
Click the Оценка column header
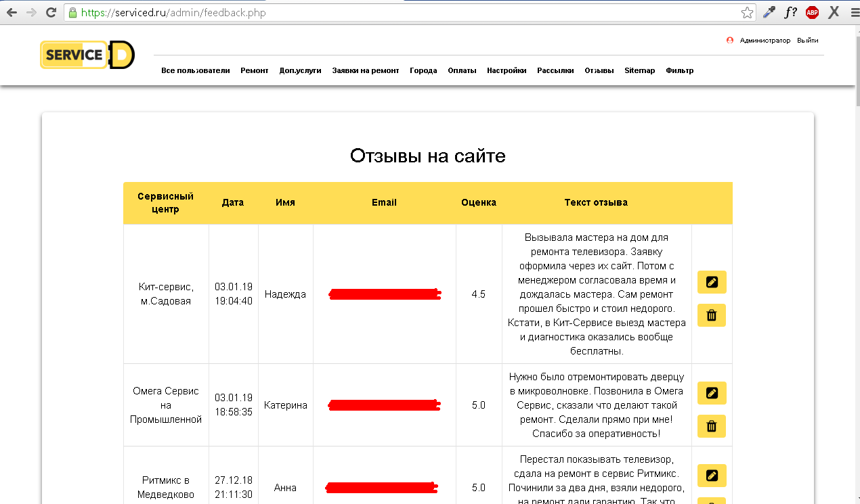pyautogui.click(x=479, y=202)
